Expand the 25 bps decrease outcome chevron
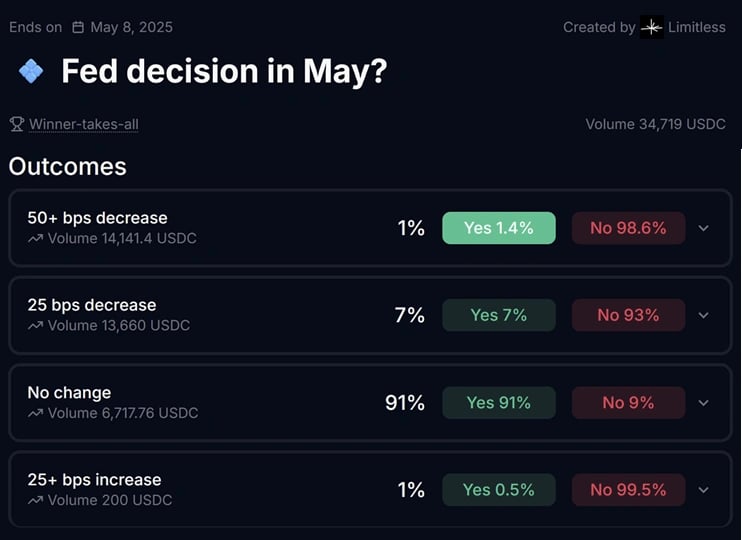 pos(704,315)
